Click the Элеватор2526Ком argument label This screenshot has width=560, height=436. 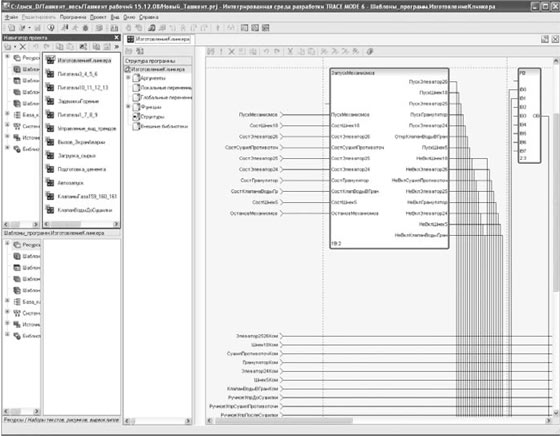(257, 336)
